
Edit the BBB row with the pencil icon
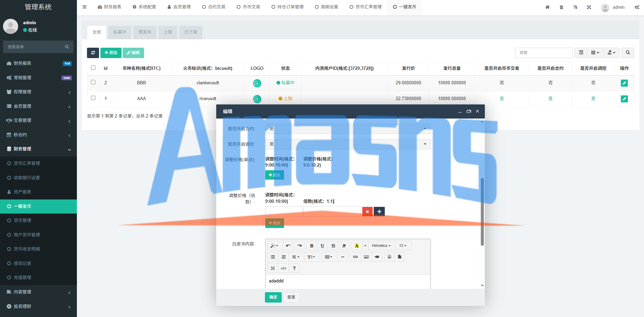[624, 83]
